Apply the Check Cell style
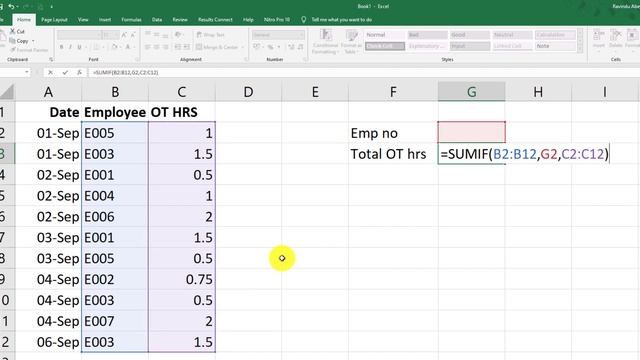This screenshot has width=640, height=360. pos(384,46)
